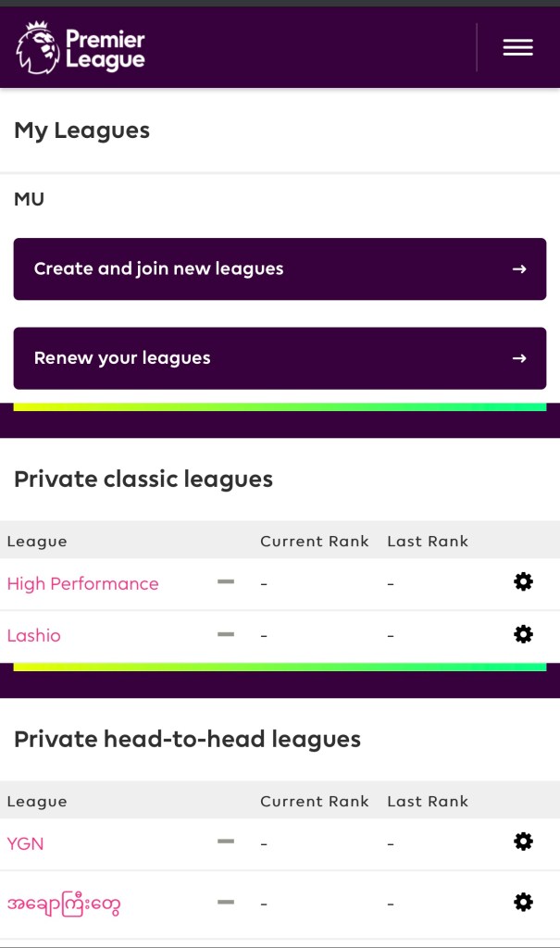The image size is (560, 948).
Task: Click Last Rank header in classic leagues
Action: pyautogui.click(x=428, y=542)
